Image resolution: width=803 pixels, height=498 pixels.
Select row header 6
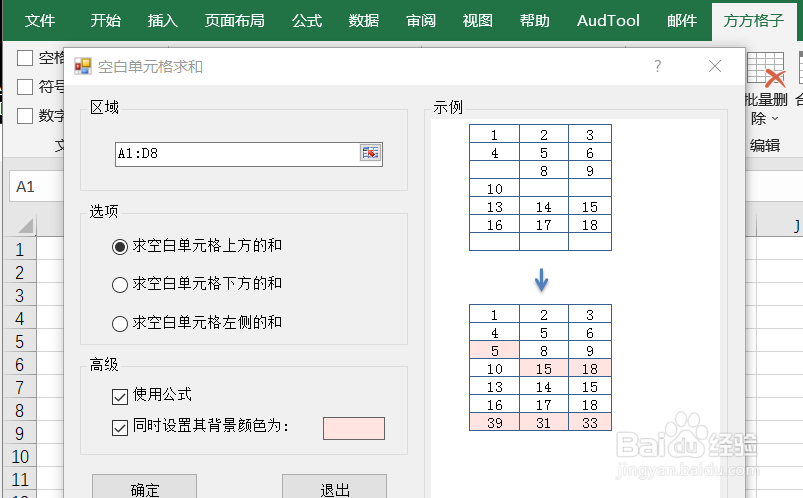point(19,365)
